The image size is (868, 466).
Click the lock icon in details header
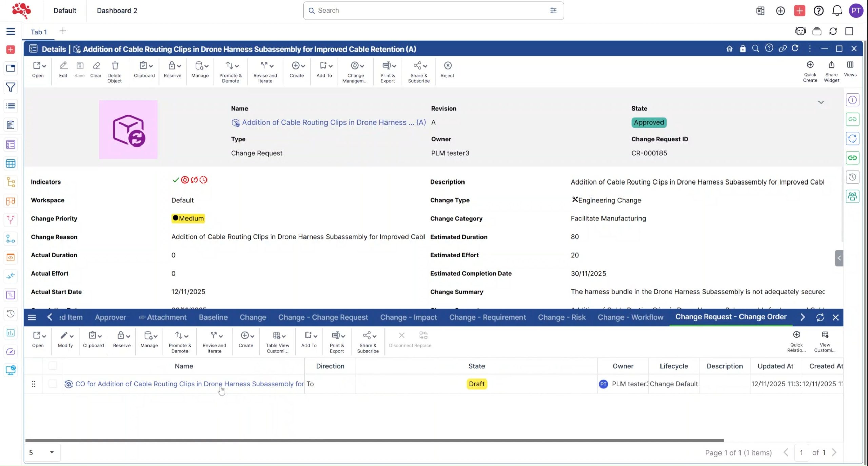coord(743,49)
